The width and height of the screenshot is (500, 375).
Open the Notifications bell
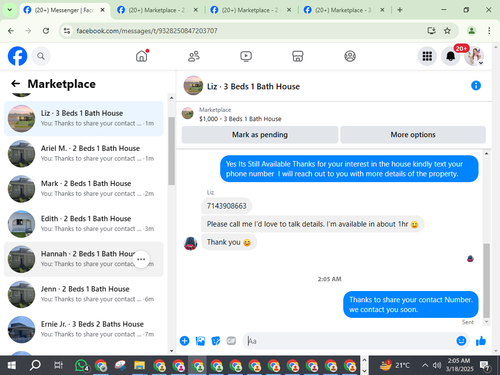tap(450, 56)
